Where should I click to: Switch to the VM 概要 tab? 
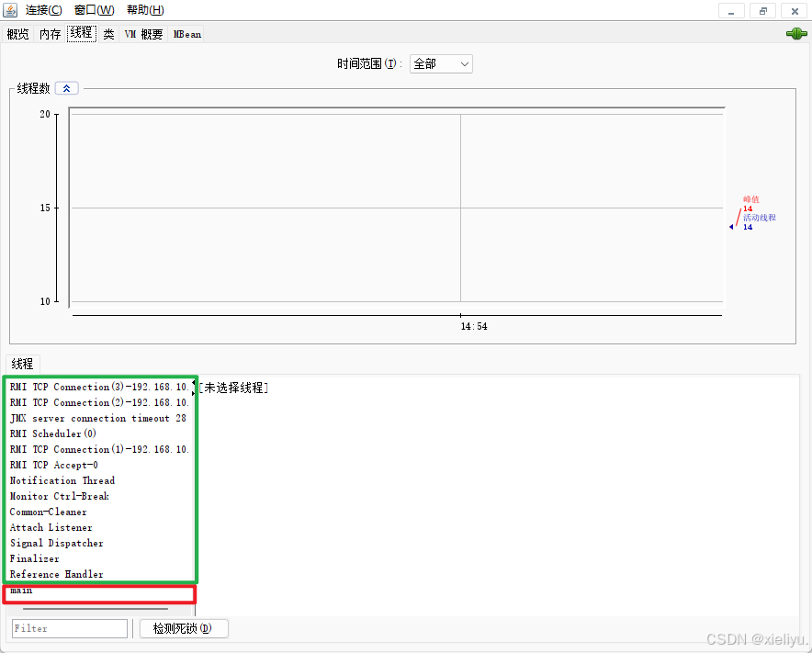(x=143, y=34)
